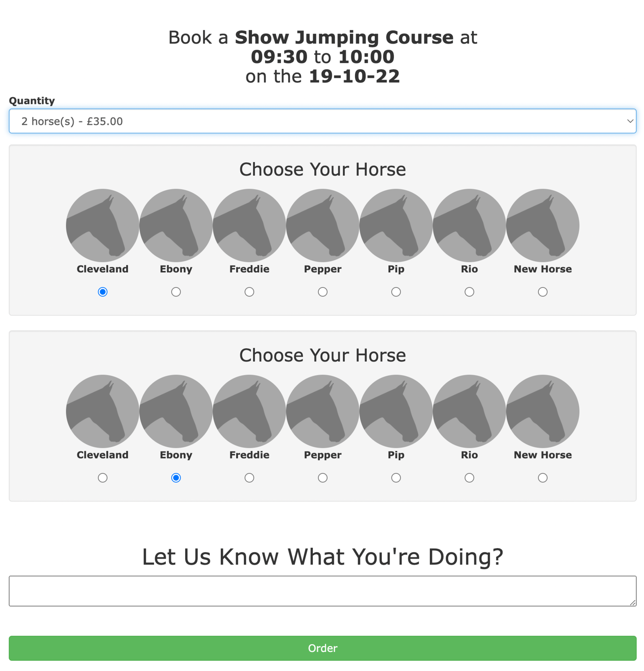Select Rio radio button in first group

point(469,292)
